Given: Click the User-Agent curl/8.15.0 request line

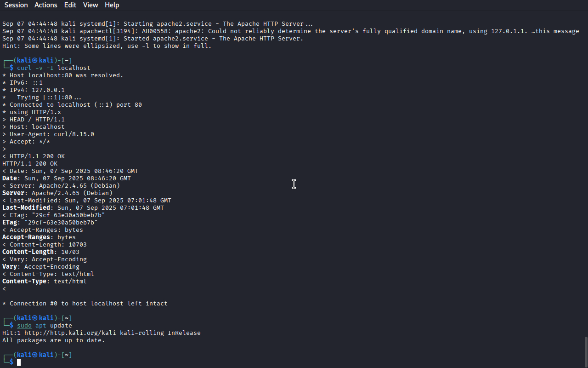Looking at the screenshot, I should [48, 134].
